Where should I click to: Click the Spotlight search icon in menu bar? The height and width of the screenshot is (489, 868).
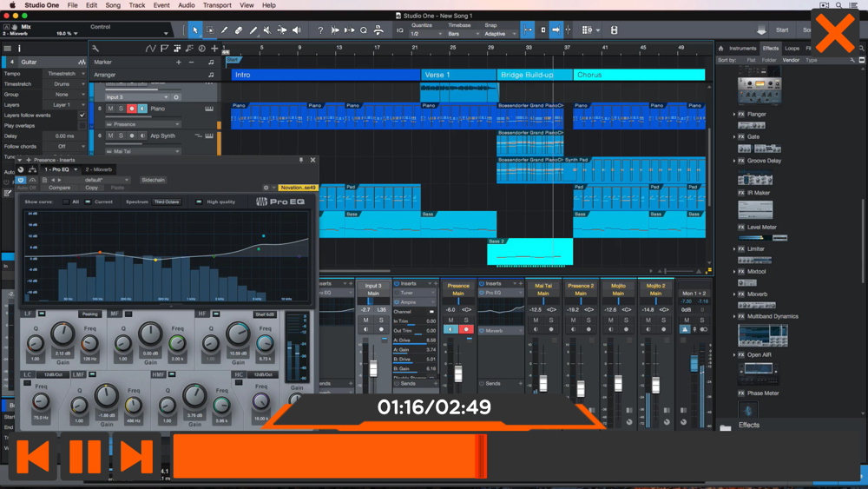pyautogui.click(x=838, y=5)
